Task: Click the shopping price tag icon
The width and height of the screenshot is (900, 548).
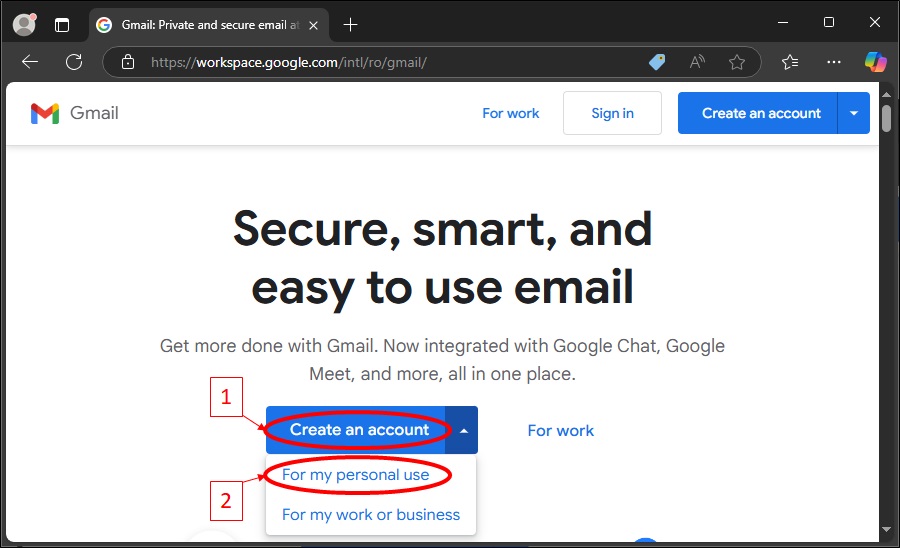Action: [x=657, y=62]
